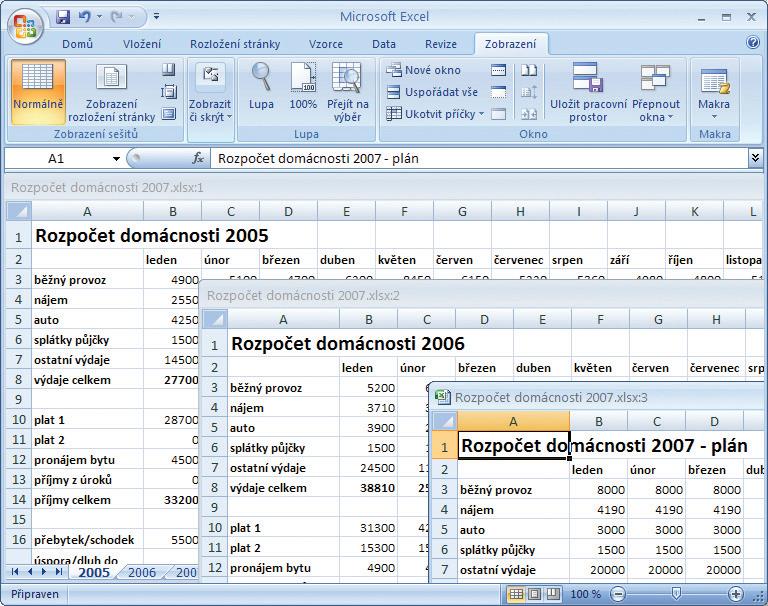Image resolution: width=768 pixels, height=606 pixels.
Task: Click the Name Box showing A1
Action: click(x=56, y=158)
